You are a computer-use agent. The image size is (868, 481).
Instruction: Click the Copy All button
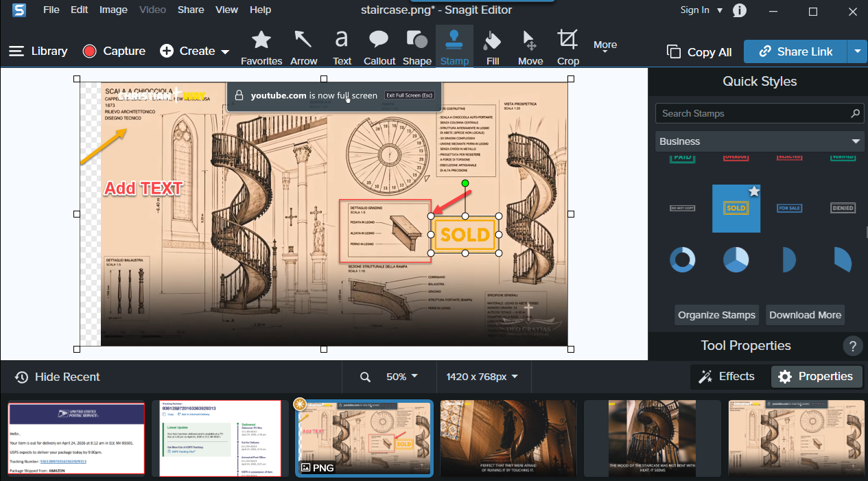(699, 52)
